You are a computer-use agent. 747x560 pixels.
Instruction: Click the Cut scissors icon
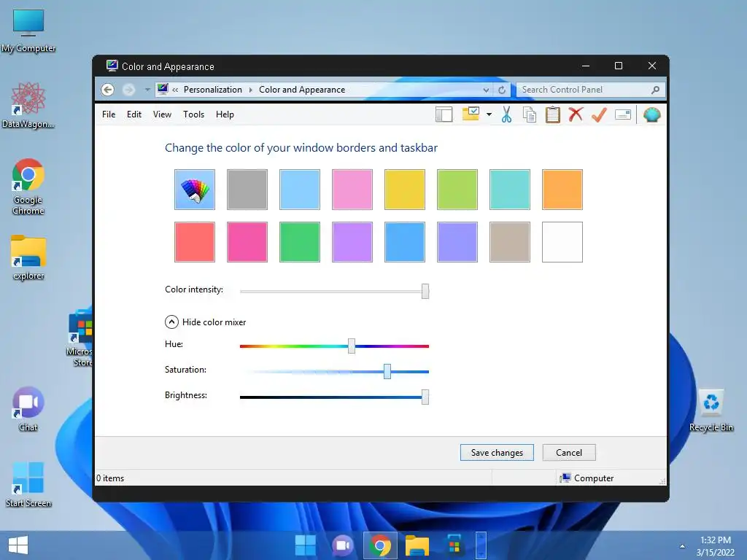pyautogui.click(x=506, y=114)
